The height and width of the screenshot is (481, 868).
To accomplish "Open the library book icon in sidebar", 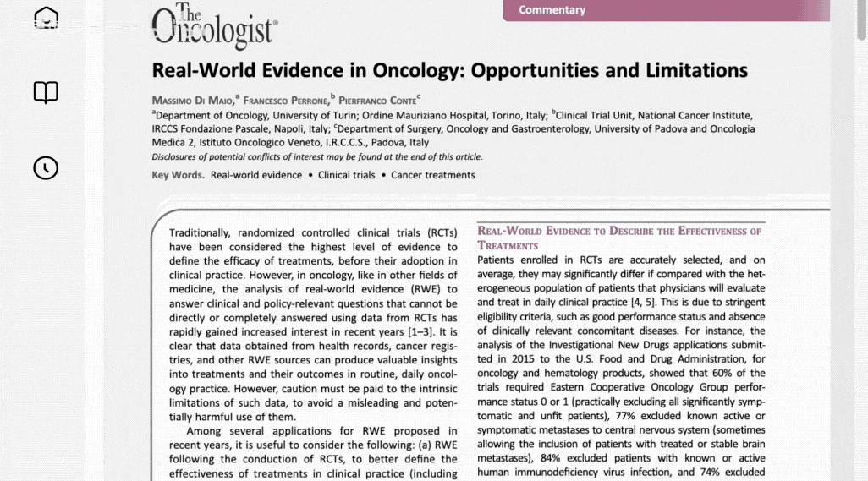I will coord(46,92).
